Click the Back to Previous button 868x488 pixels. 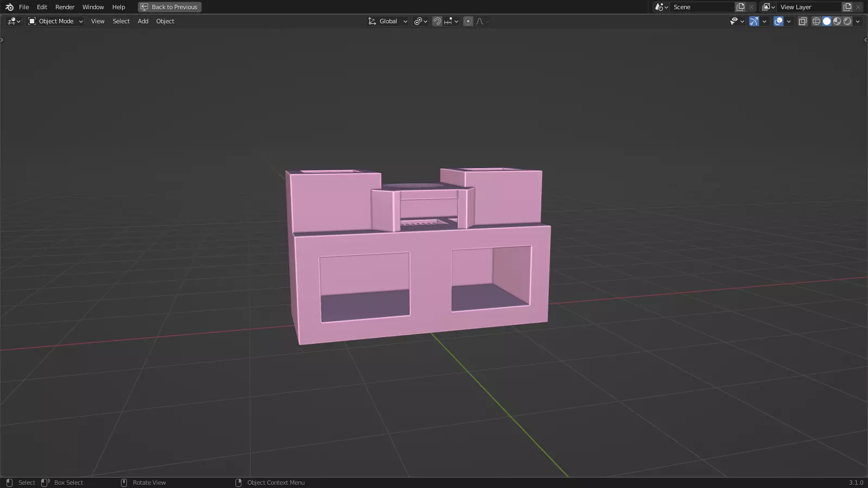[169, 7]
